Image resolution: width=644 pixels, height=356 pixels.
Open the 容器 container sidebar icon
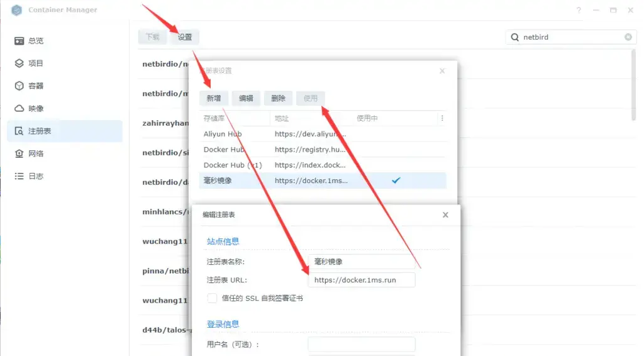19,86
